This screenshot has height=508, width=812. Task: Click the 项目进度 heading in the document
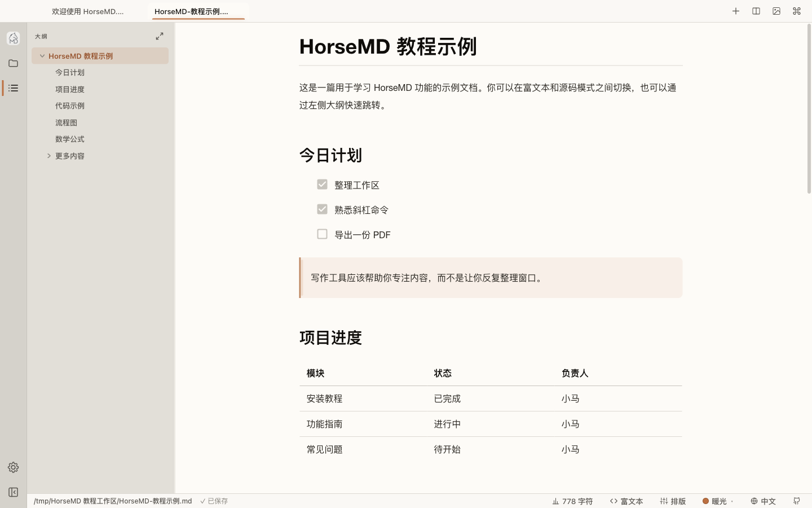[330, 338]
